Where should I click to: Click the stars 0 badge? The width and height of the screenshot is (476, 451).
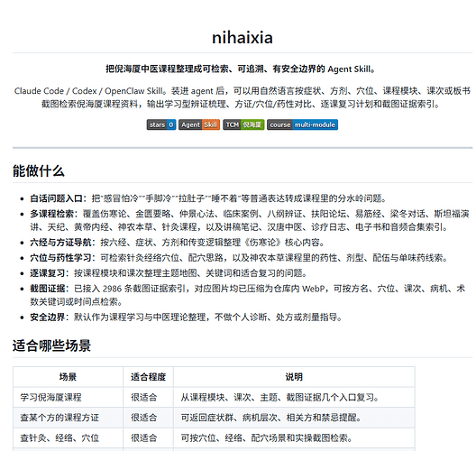[x=161, y=124]
